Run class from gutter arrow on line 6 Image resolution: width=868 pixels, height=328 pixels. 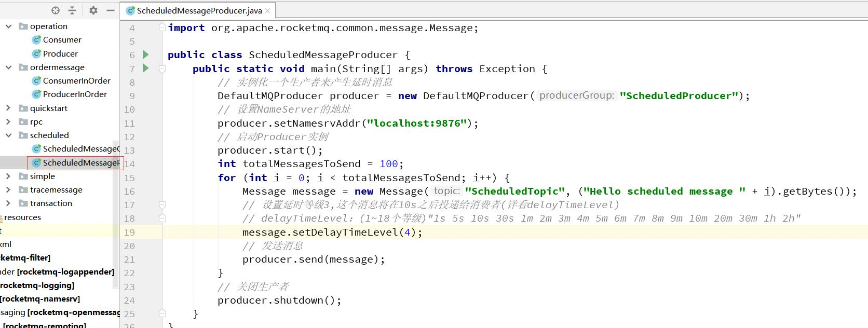pos(146,54)
